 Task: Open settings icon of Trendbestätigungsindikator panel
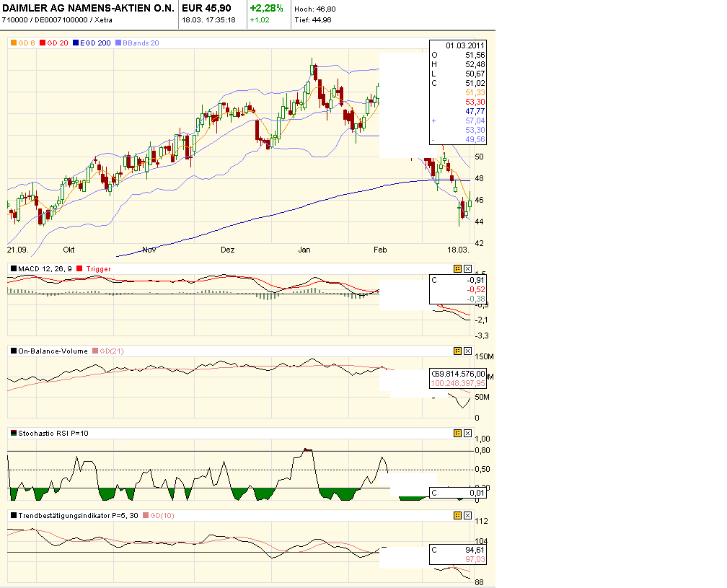(457, 516)
